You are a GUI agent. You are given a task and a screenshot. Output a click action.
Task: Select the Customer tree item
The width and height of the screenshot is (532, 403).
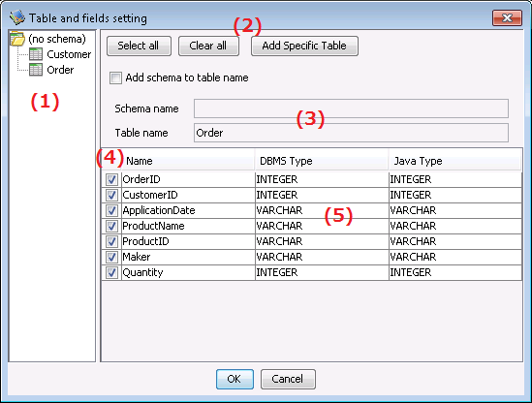click(x=69, y=54)
